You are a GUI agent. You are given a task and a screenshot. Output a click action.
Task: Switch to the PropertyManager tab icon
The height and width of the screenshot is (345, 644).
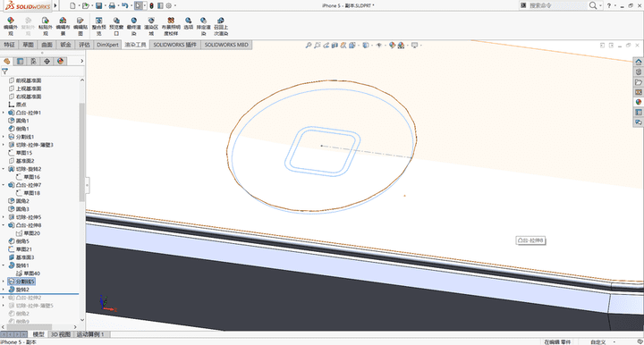(20, 61)
